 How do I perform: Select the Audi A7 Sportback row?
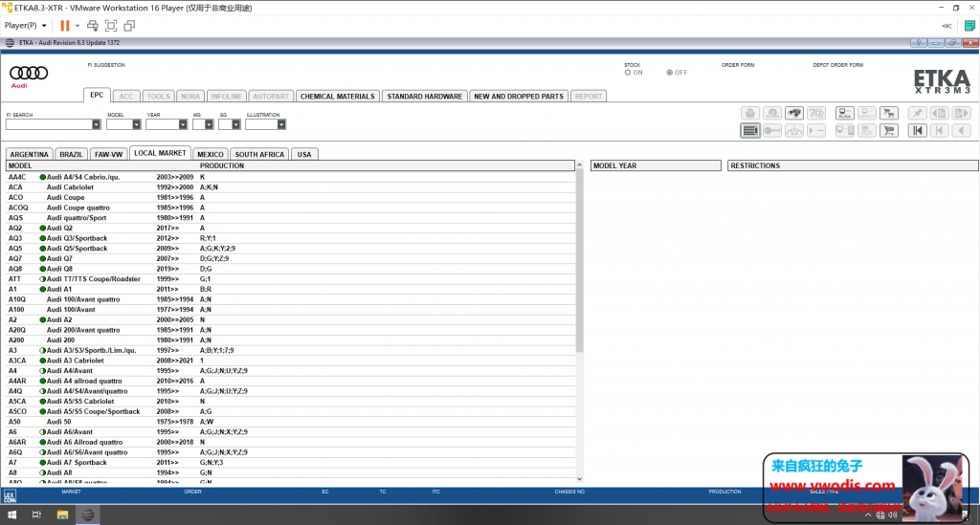[x=291, y=463]
